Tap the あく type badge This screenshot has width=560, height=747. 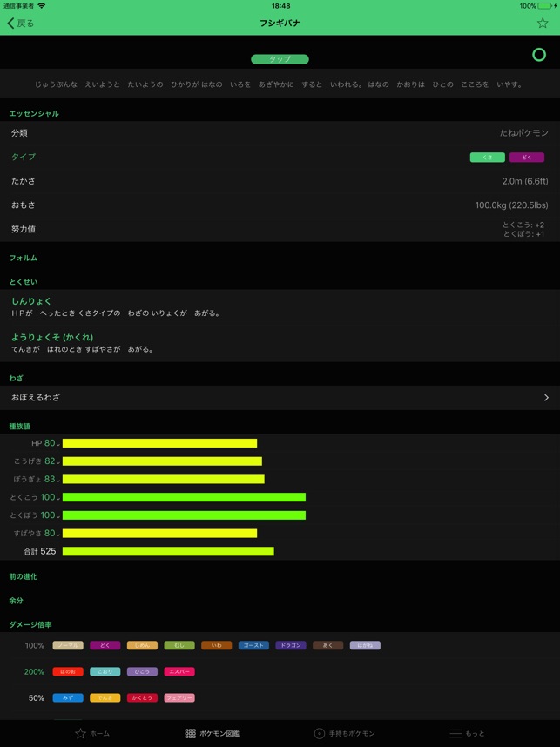tap(327, 645)
